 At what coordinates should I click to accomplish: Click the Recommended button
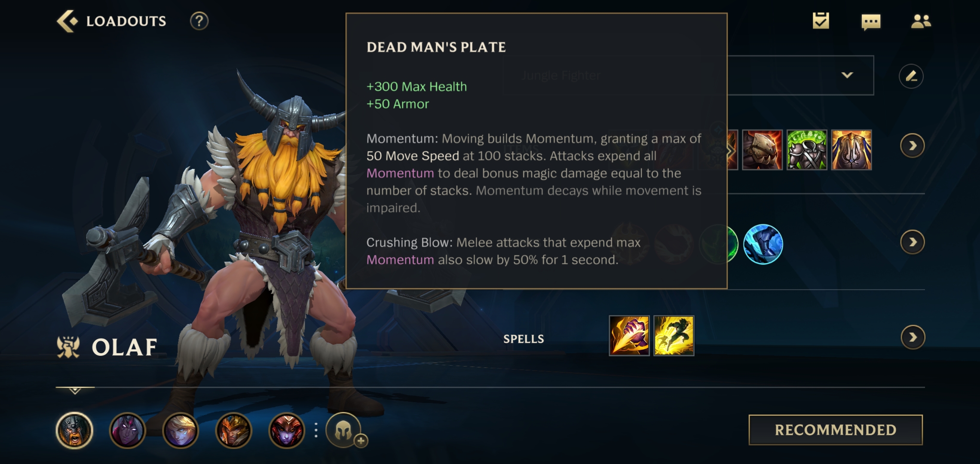tap(835, 430)
